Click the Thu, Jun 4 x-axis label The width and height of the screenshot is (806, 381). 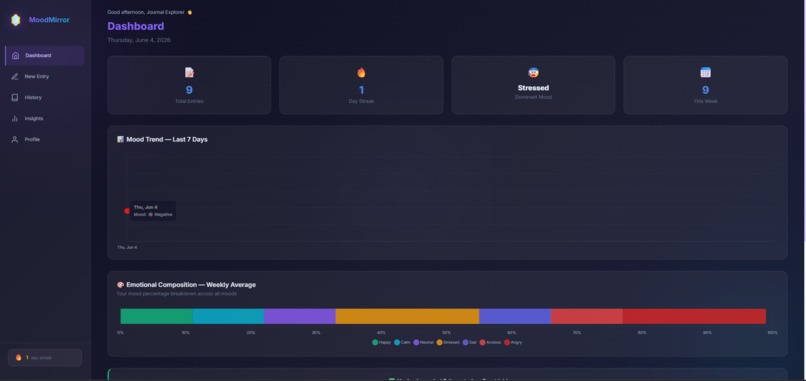[127, 247]
